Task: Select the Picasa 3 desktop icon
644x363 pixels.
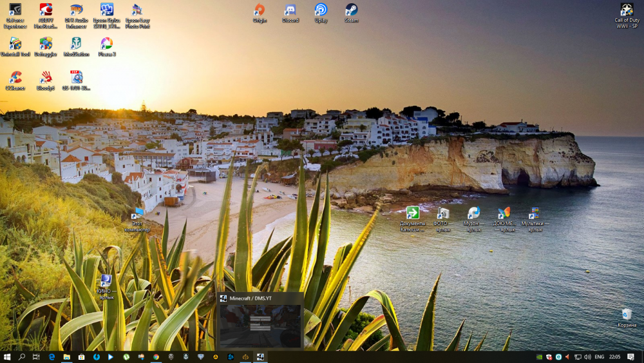Action: (107, 44)
